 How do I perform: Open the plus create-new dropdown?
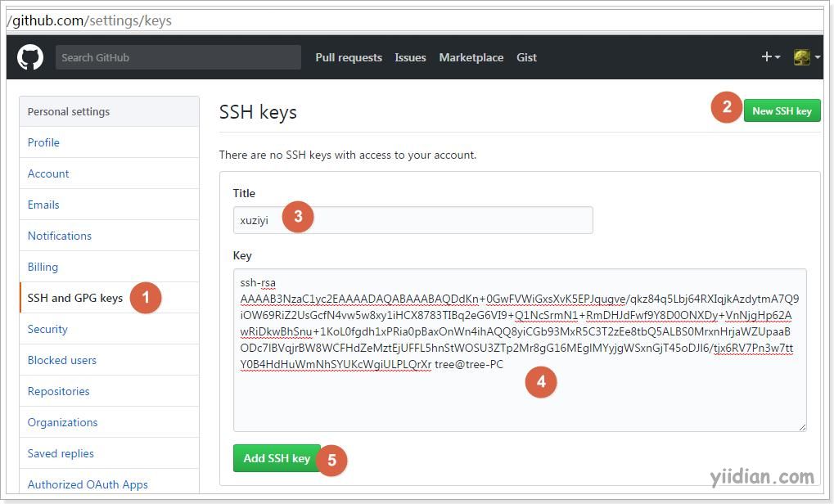coord(771,57)
